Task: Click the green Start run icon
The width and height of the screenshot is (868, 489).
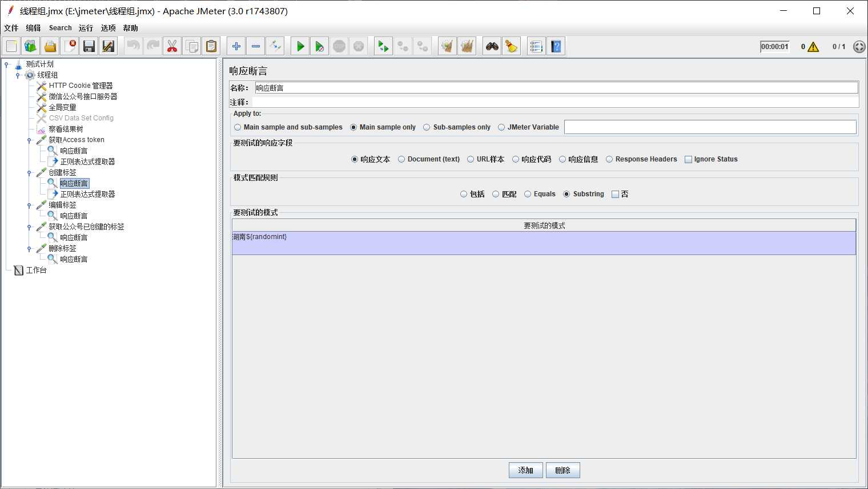Action: coord(300,46)
